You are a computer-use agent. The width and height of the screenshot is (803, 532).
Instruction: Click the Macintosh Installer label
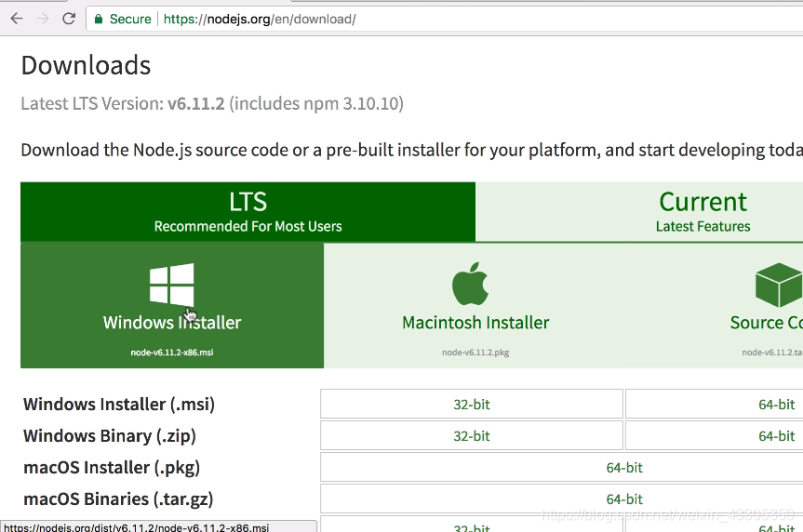click(475, 323)
